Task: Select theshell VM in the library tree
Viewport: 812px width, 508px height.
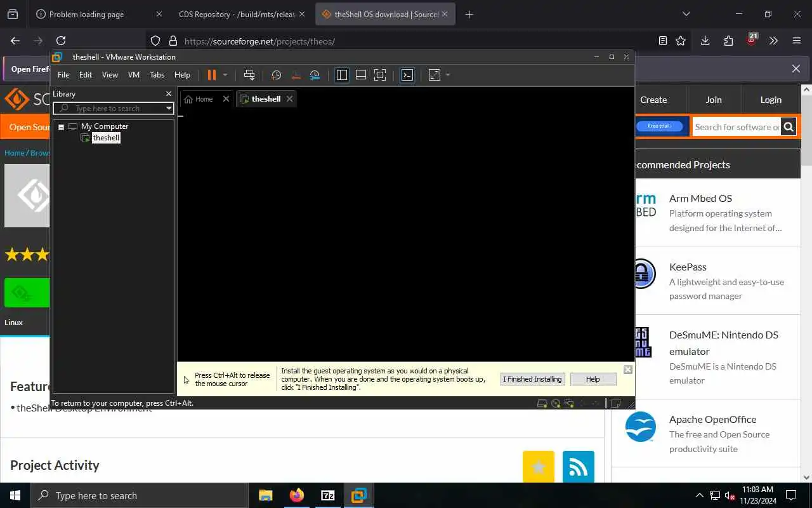Action: pos(106,138)
